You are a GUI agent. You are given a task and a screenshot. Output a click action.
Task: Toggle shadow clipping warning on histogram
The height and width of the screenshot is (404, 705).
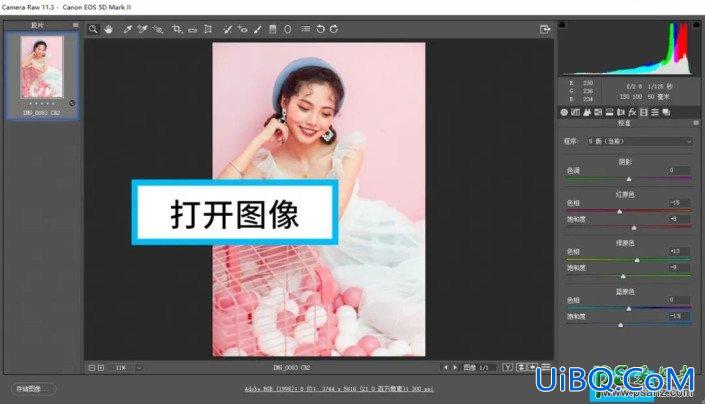tap(562, 24)
